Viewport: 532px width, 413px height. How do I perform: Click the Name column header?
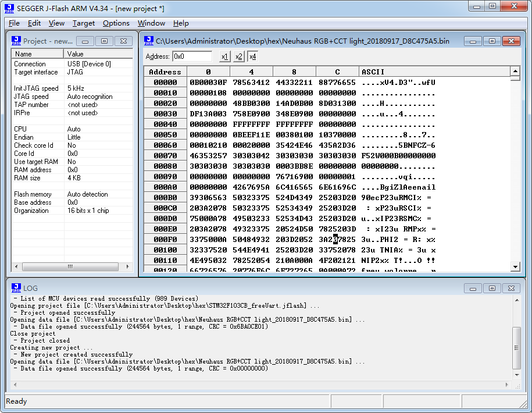[x=38, y=54]
